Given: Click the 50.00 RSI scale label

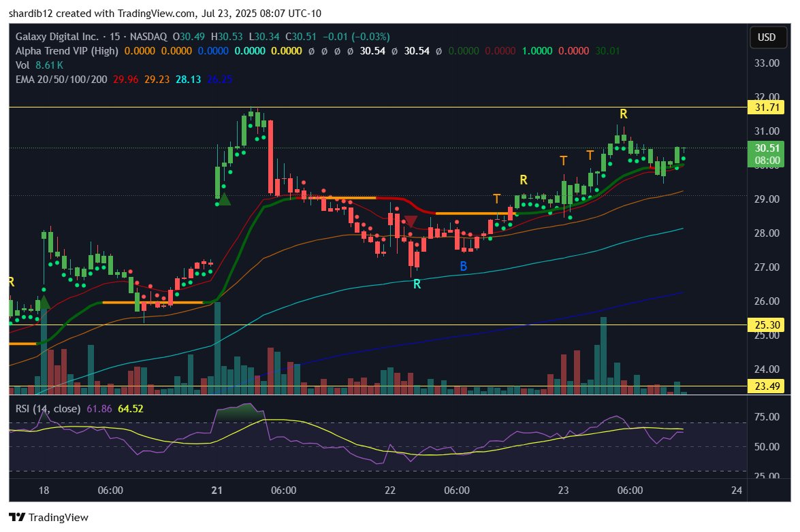Looking at the screenshot, I should pyautogui.click(x=767, y=447).
